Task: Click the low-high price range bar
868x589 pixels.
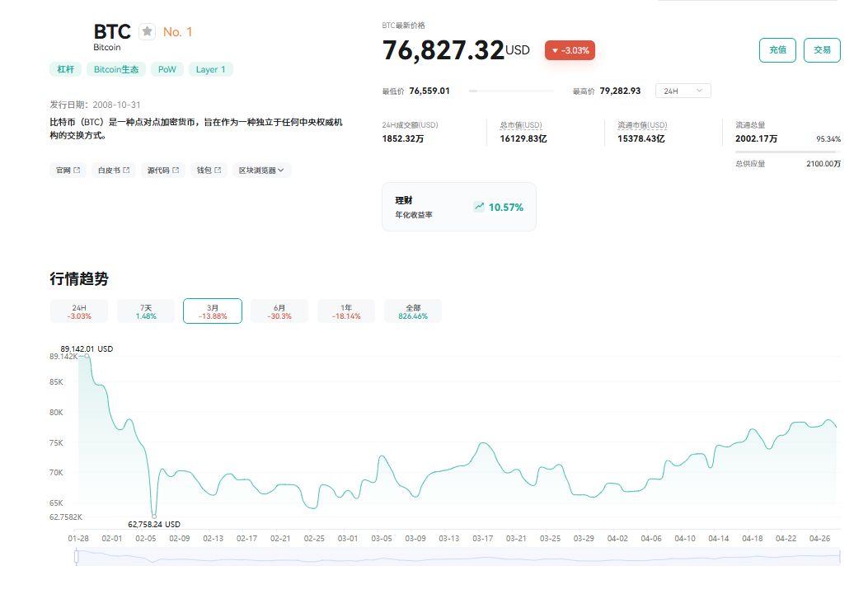Action: click(x=511, y=91)
